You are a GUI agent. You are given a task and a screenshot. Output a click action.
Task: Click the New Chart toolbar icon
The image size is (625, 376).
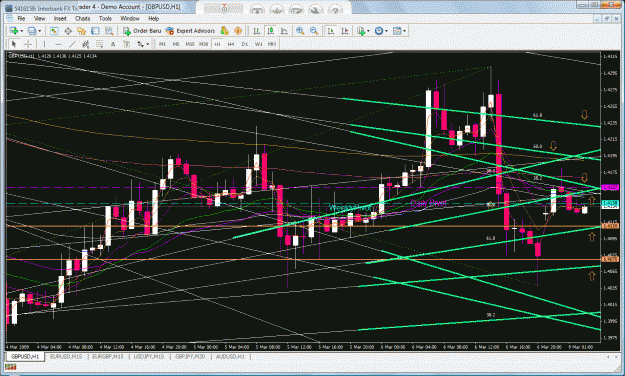(14, 31)
